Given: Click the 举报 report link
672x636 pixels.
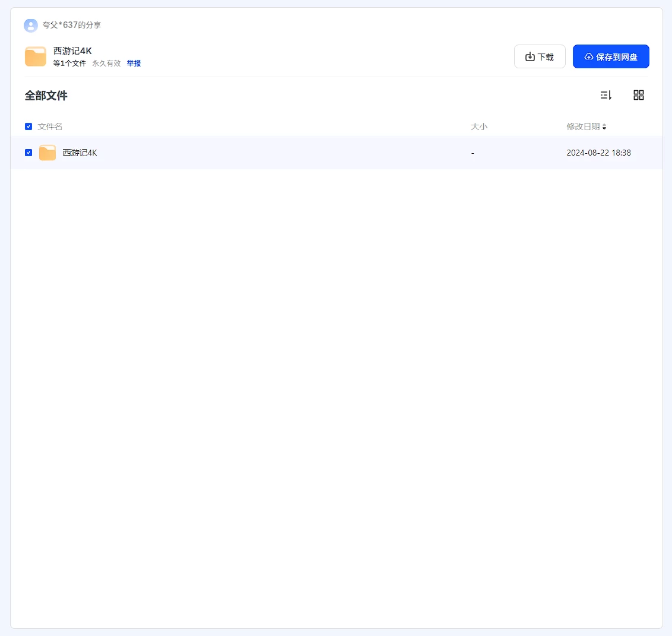Looking at the screenshot, I should point(134,64).
